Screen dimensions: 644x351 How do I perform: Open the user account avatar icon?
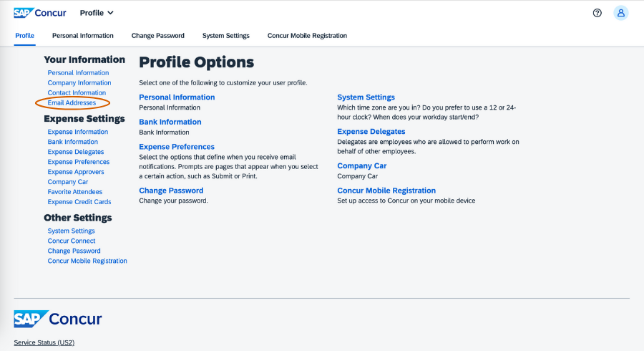point(621,13)
